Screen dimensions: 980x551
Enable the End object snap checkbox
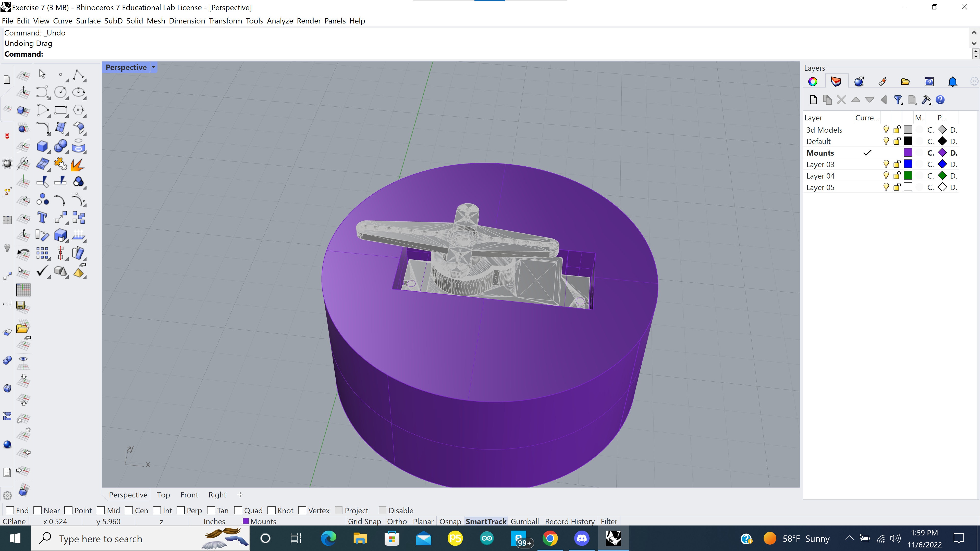[10, 510]
